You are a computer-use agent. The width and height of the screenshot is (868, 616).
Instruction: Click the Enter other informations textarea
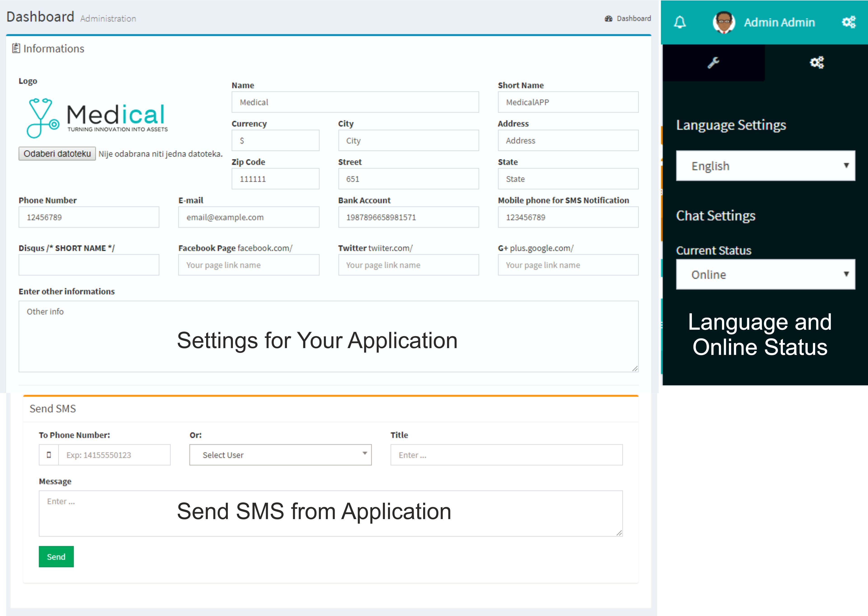coord(328,336)
